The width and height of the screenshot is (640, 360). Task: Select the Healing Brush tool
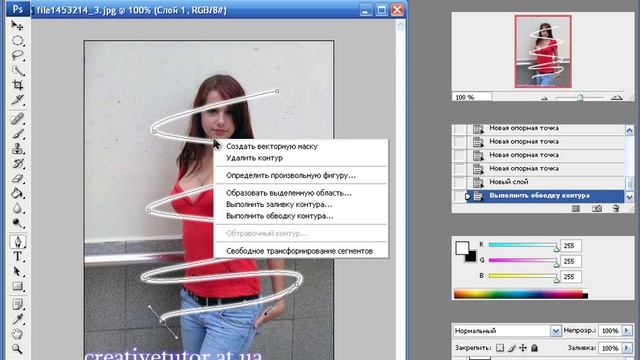tap(17, 119)
